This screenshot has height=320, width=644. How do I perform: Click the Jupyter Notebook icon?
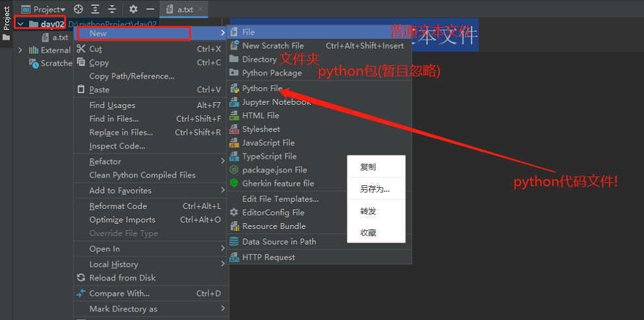pyautogui.click(x=234, y=102)
